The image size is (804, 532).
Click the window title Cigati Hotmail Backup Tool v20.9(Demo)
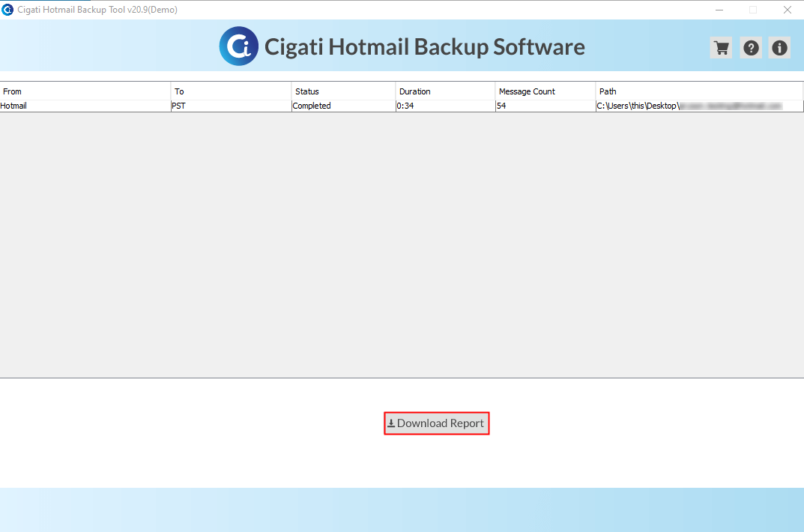97,10
